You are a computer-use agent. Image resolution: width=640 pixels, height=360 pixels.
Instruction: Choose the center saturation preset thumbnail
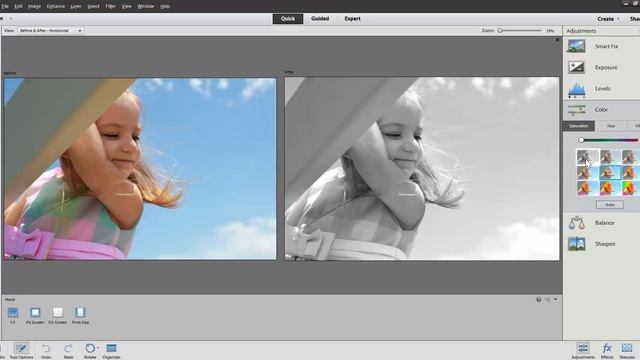[x=610, y=172]
